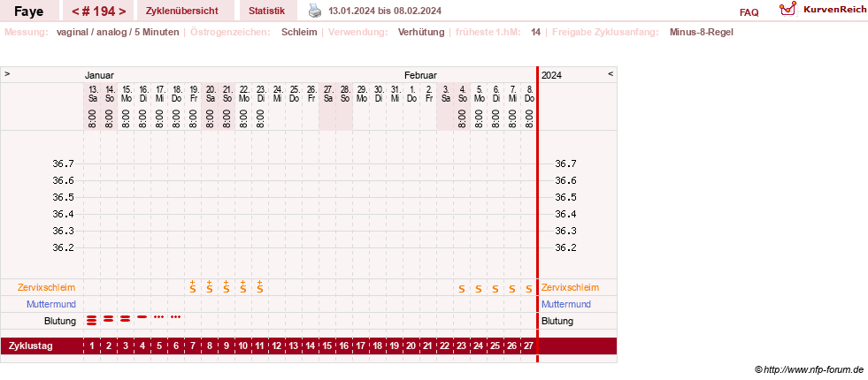
Task: Click the Schleim estrogen sign value
Action: point(299,32)
